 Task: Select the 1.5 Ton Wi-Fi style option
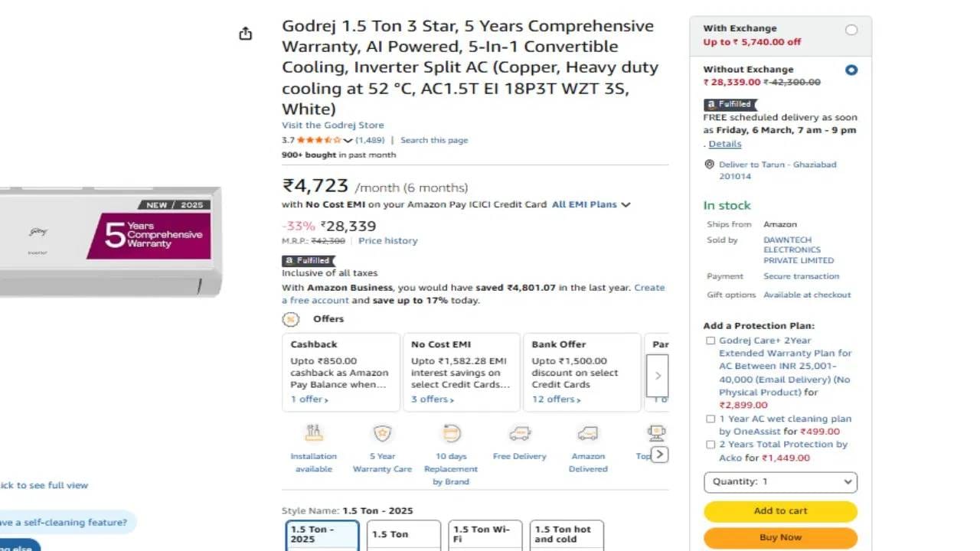pos(485,533)
